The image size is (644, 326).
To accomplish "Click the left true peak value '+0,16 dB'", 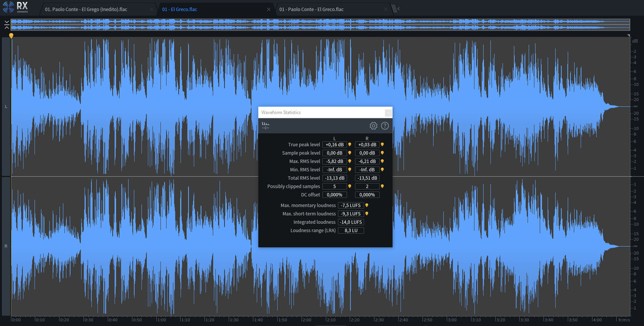I will pyautogui.click(x=335, y=145).
